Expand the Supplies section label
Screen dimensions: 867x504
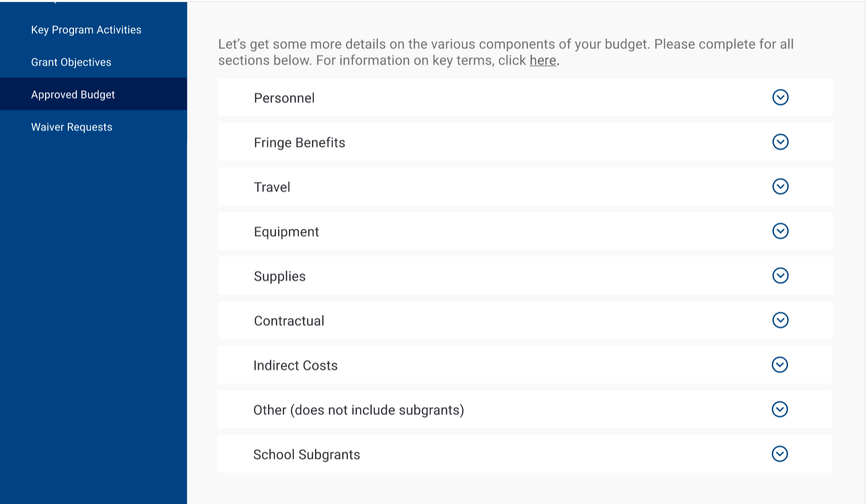coord(280,276)
